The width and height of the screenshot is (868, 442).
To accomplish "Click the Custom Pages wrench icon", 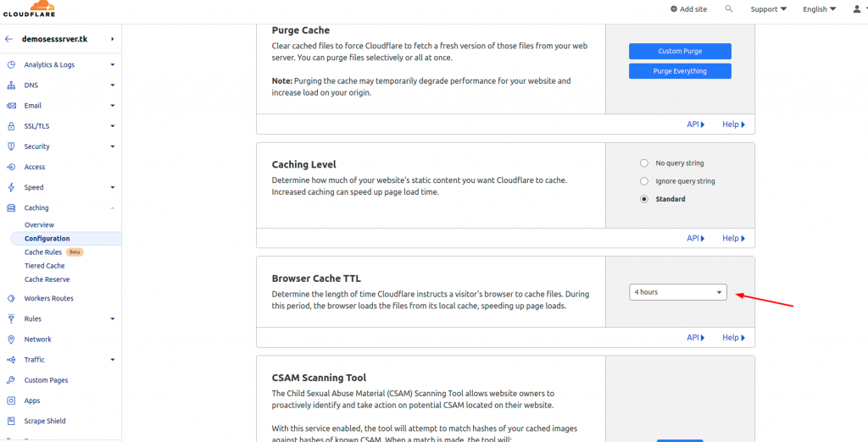I will [10, 380].
